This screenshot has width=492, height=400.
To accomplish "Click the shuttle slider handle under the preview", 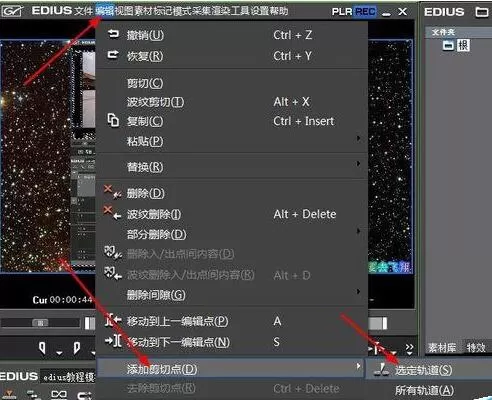I will (x=40, y=323).
